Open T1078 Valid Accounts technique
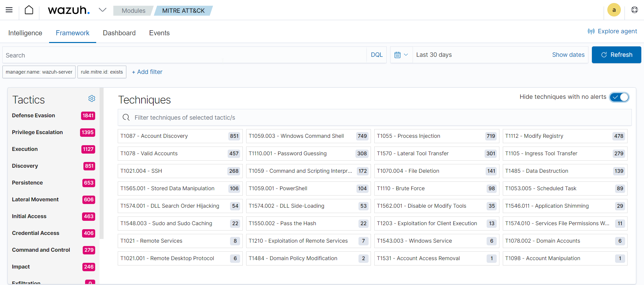Viewport: 644px width, 285px height. [x=180, y=154]
